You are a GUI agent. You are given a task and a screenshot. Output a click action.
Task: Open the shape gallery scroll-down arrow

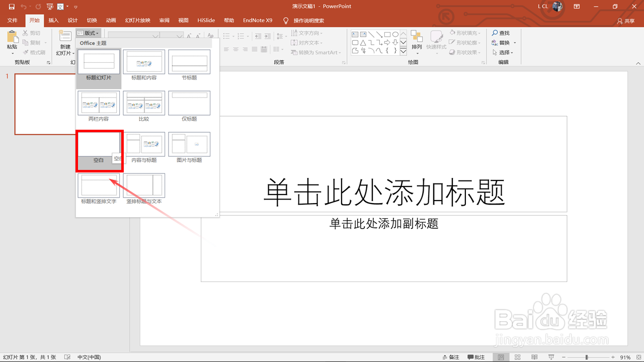(x=403, y=43)
